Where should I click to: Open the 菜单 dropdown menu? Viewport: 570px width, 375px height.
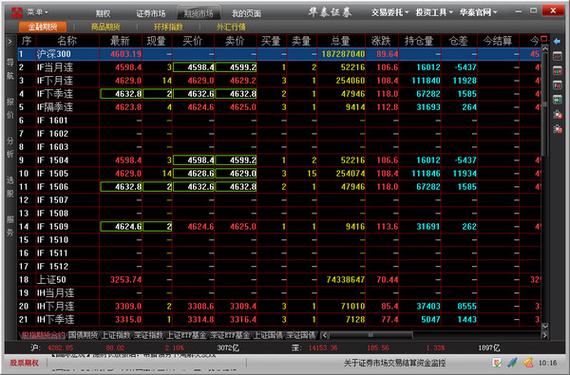pyautogui.click(x=37, y=12)
